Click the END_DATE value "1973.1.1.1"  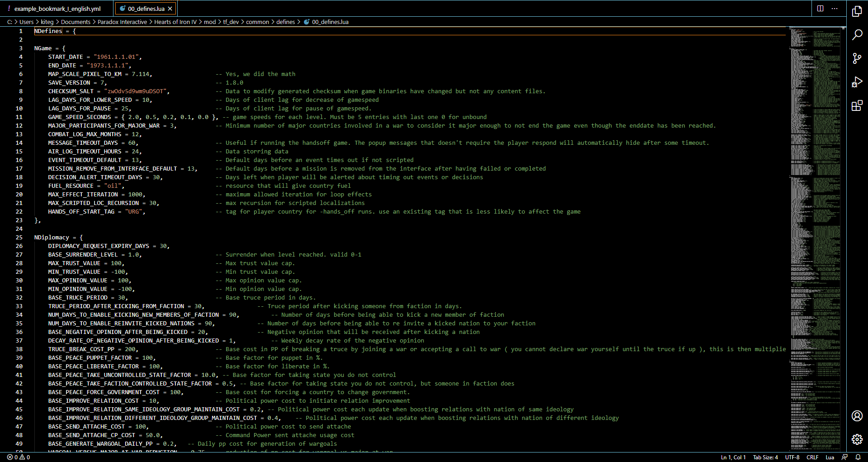click(108, 66)
